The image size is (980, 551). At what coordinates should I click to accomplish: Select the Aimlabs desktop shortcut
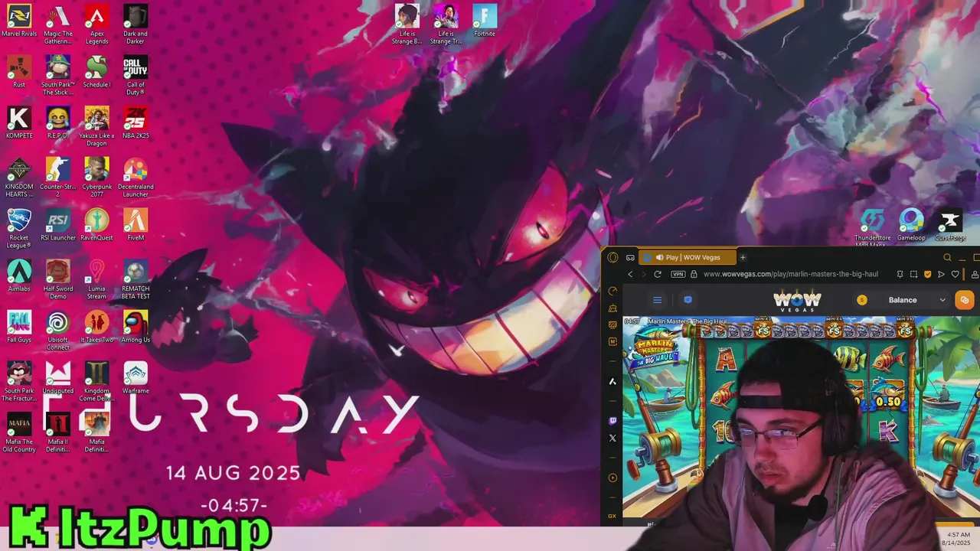click(x=19, y=275)
